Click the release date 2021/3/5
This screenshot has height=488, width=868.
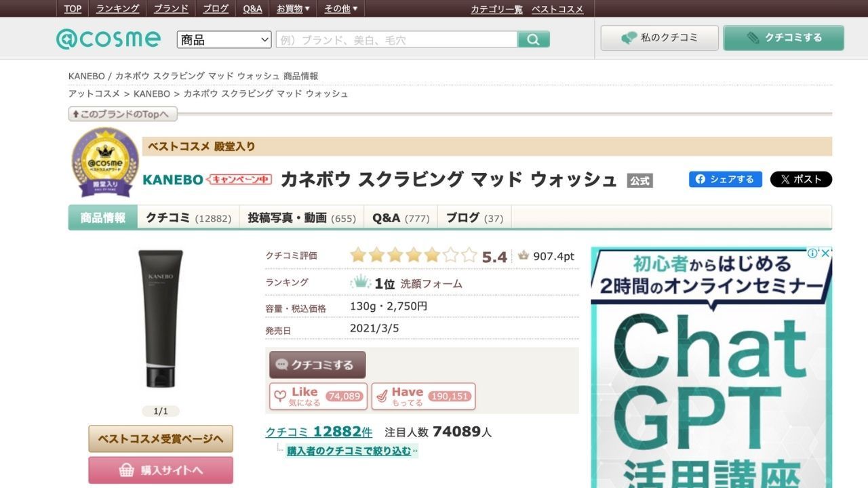[374, 328]
